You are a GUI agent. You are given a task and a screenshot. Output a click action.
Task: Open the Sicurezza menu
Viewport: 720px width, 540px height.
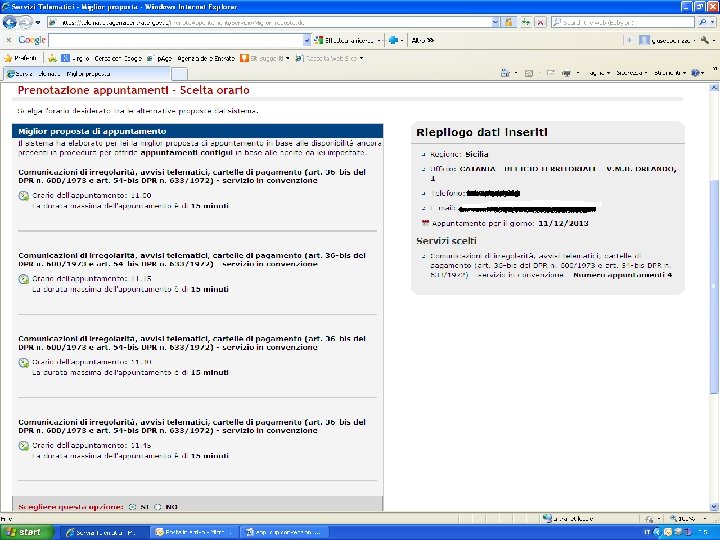click(631, 73)
